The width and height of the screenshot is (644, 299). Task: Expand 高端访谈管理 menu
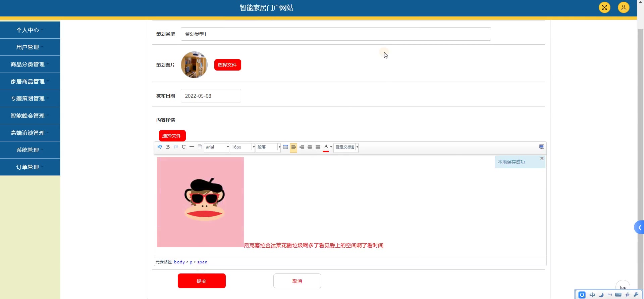30,133
